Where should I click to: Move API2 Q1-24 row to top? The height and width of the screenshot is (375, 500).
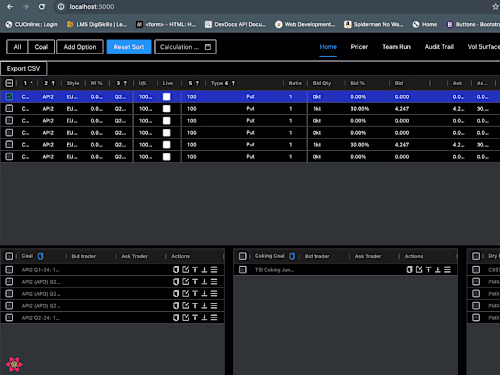[195, 270]
